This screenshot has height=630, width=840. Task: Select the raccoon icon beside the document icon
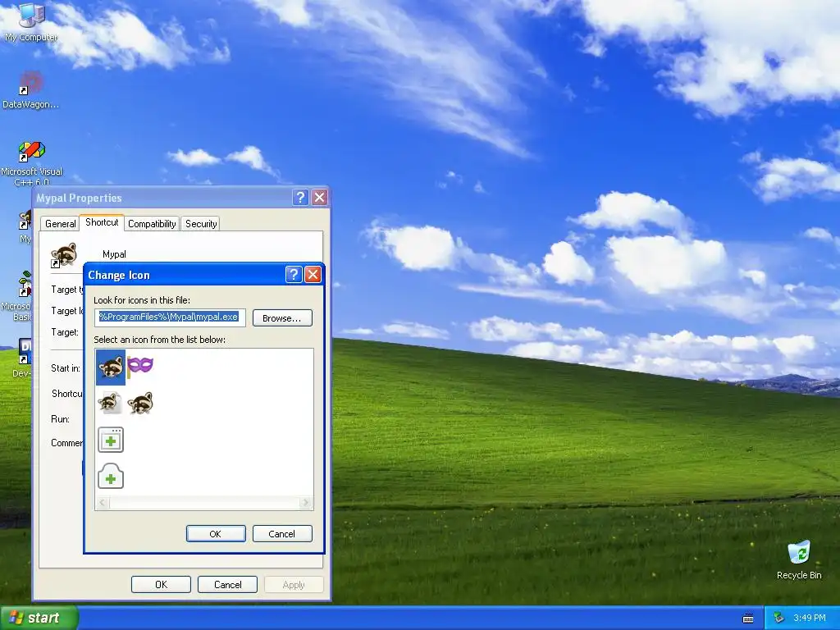pos(140,404)
